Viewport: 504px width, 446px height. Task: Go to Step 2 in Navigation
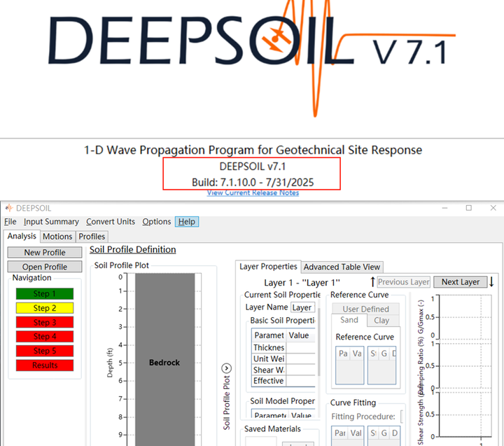tap(45, 308)
